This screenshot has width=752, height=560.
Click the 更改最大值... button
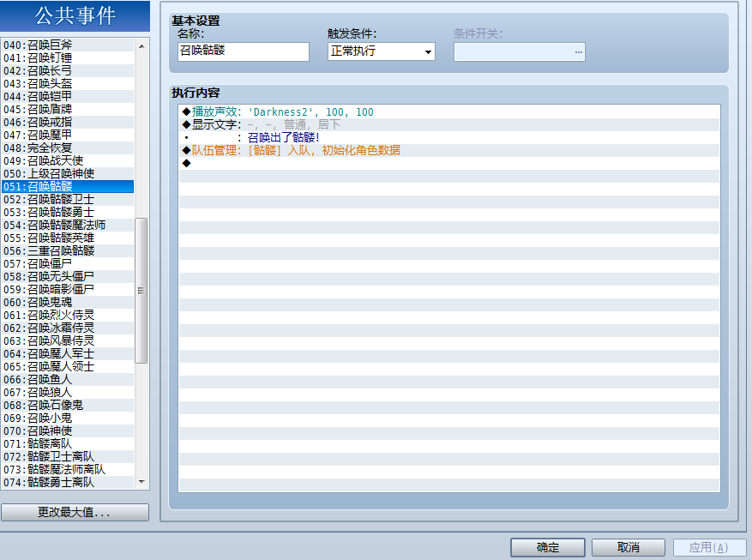tap(75, 512)
